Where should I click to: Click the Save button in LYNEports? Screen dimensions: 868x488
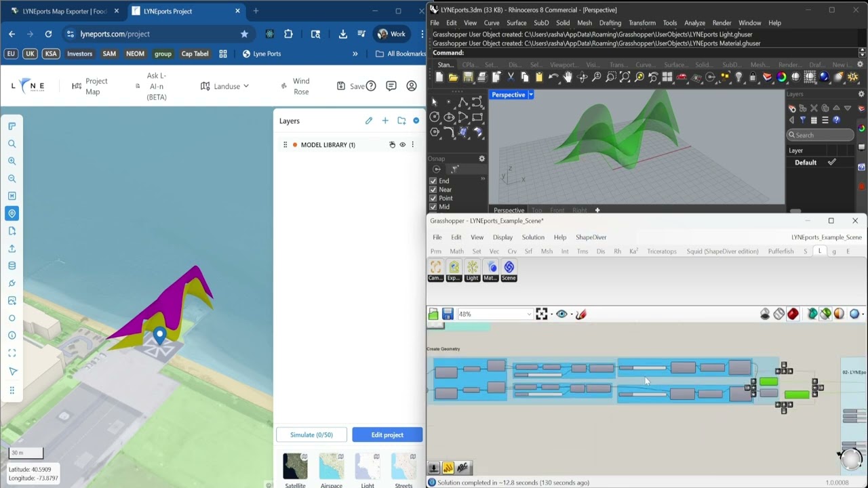click(351, 86)
